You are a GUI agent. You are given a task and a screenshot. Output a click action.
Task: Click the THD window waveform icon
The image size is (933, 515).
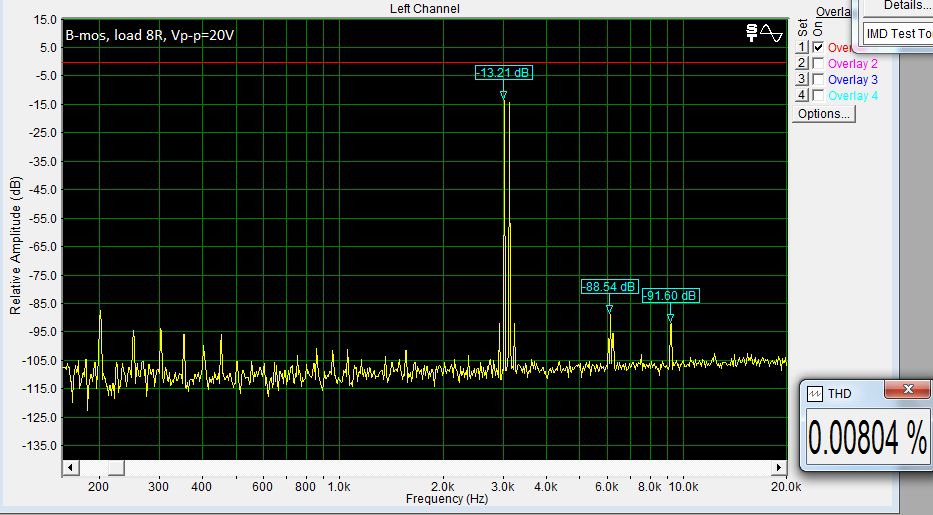[x=815, y=394]
